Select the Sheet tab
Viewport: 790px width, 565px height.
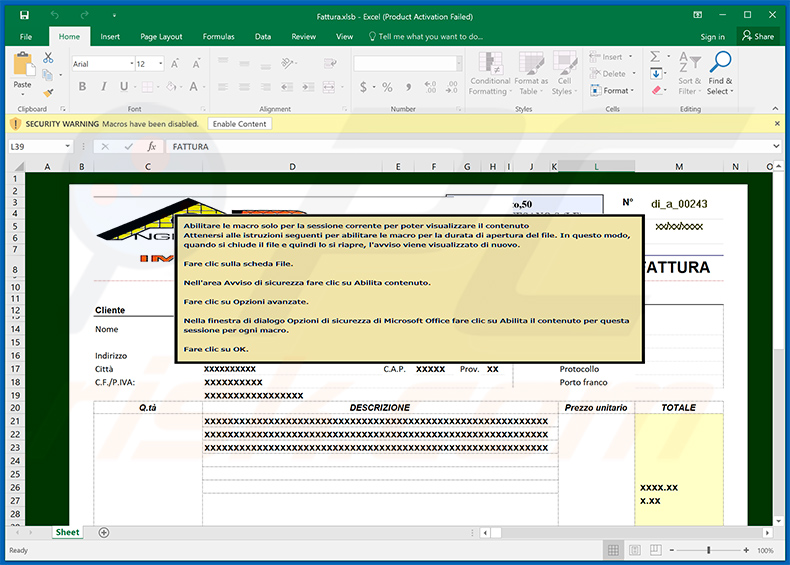pyautogui.click(x=68, y=533)
